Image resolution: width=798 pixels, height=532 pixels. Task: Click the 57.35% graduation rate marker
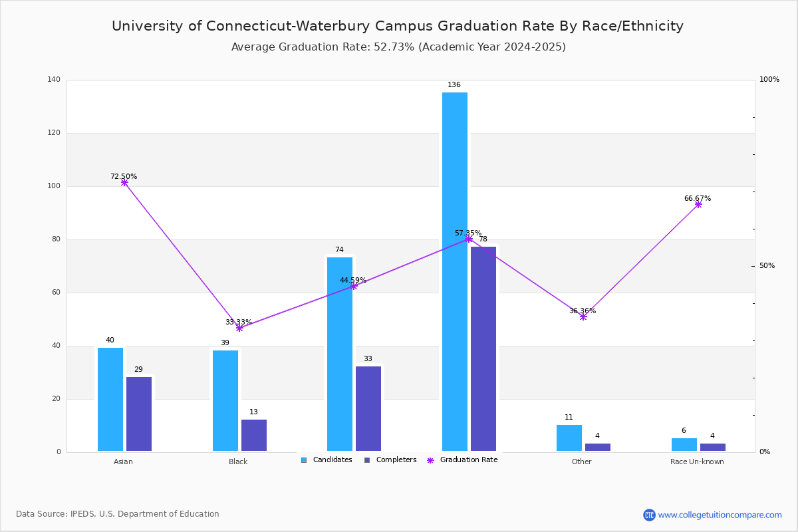tap(469, 239)
